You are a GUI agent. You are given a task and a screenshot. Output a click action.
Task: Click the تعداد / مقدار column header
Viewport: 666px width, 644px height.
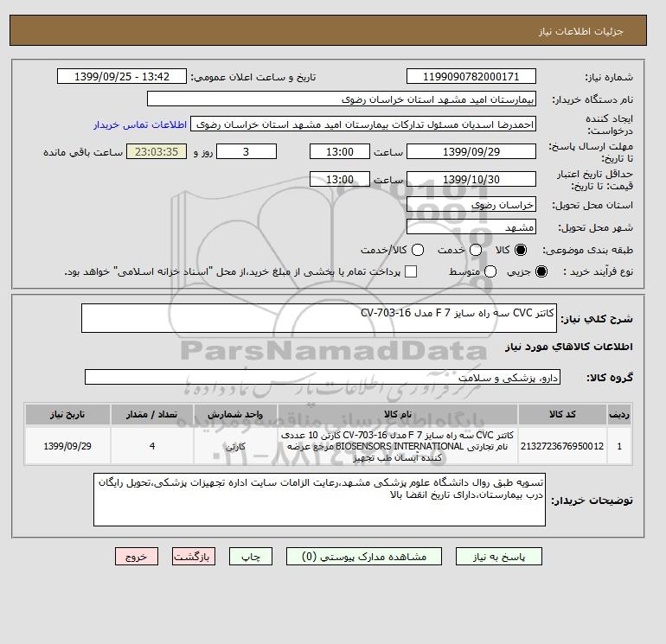(x=152, y=414)
